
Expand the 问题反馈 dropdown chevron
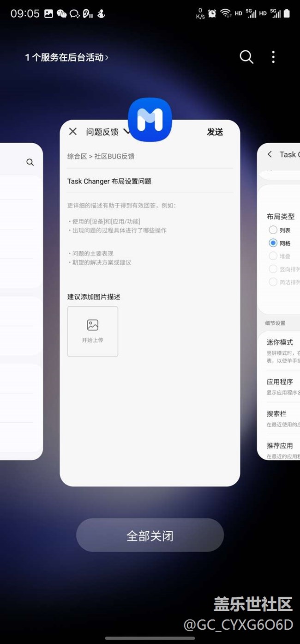pyautogui.click(x=126, y=133)
